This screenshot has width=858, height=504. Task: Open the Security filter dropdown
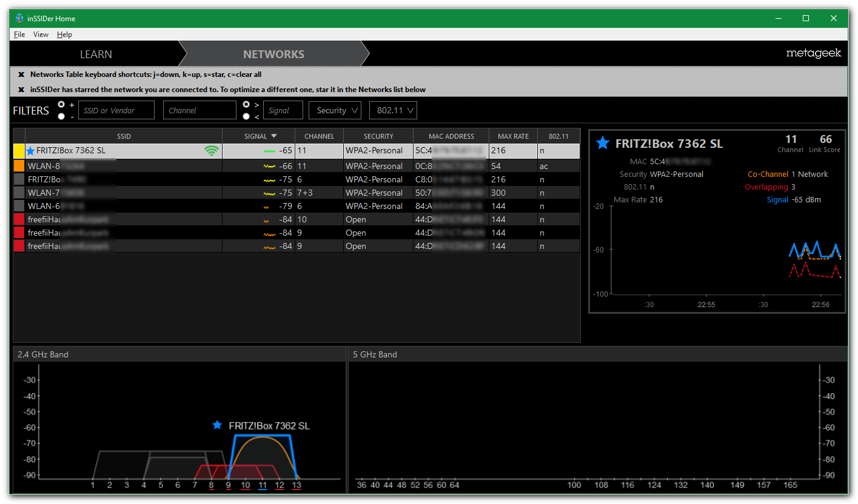[x=335, y=110]
